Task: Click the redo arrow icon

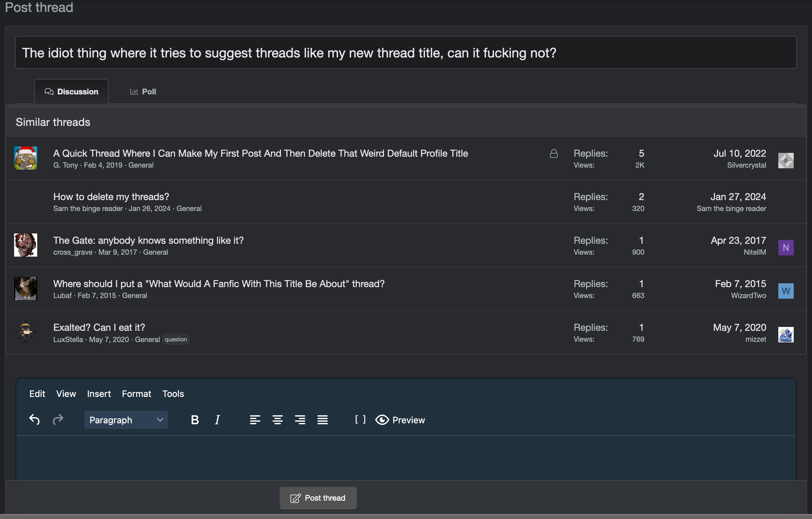Action: [58, 419]
